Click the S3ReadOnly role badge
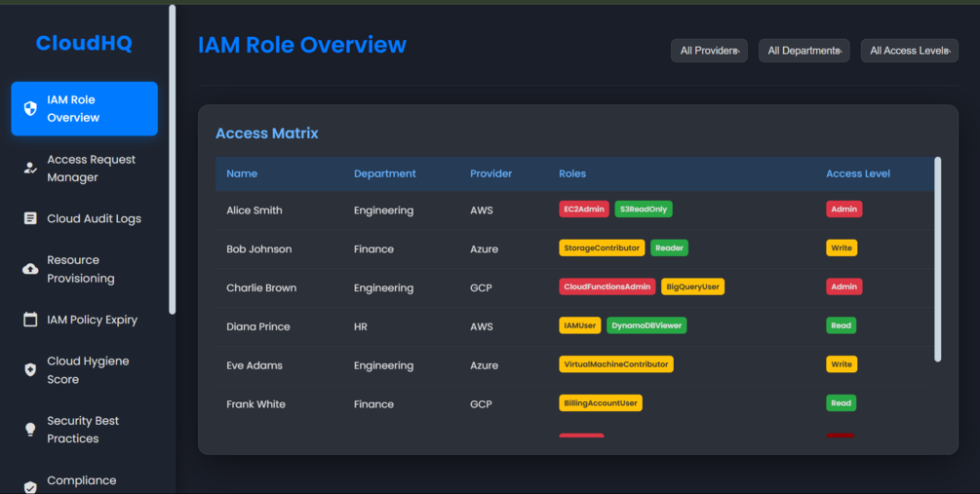 click(644, 209)
